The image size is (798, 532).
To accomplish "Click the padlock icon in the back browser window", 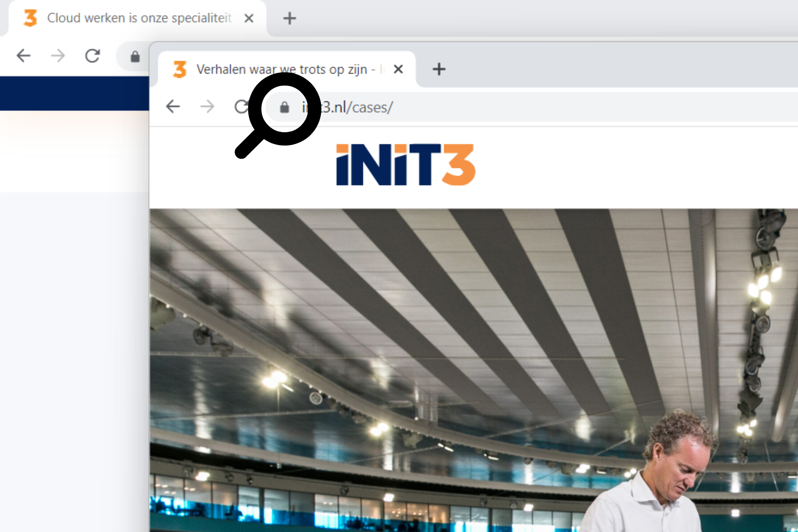I will click(x=135, y=57).
